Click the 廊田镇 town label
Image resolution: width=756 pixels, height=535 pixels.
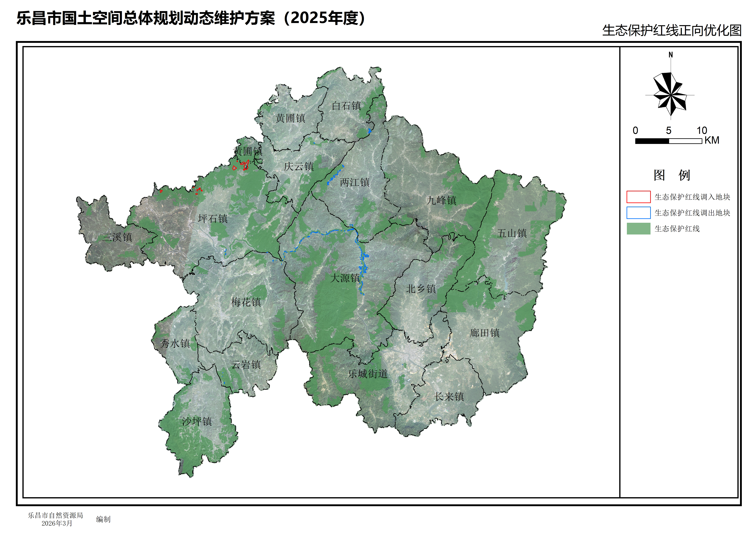tap(485, 333)
